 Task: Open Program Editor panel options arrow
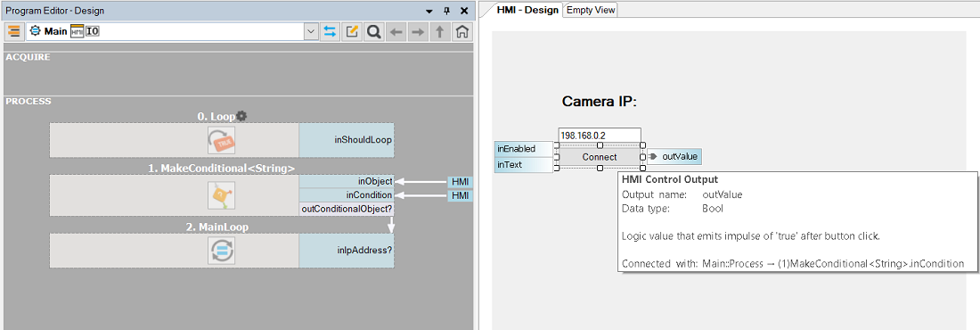coord(429,11)
